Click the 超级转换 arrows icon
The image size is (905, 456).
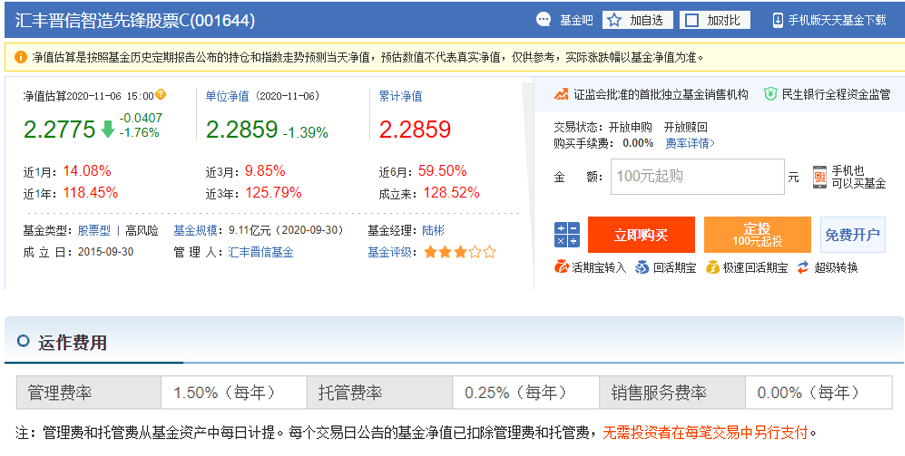(803, 267)
